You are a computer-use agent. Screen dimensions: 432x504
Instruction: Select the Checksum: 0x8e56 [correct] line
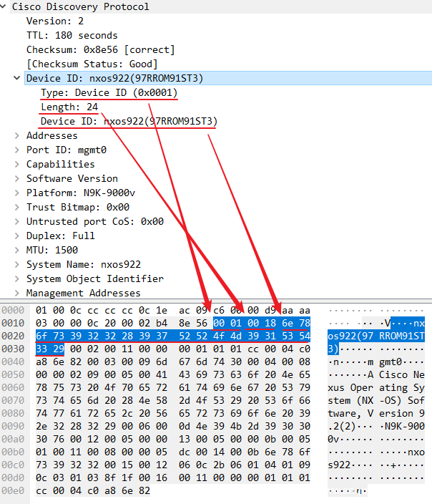click(101, 49)
